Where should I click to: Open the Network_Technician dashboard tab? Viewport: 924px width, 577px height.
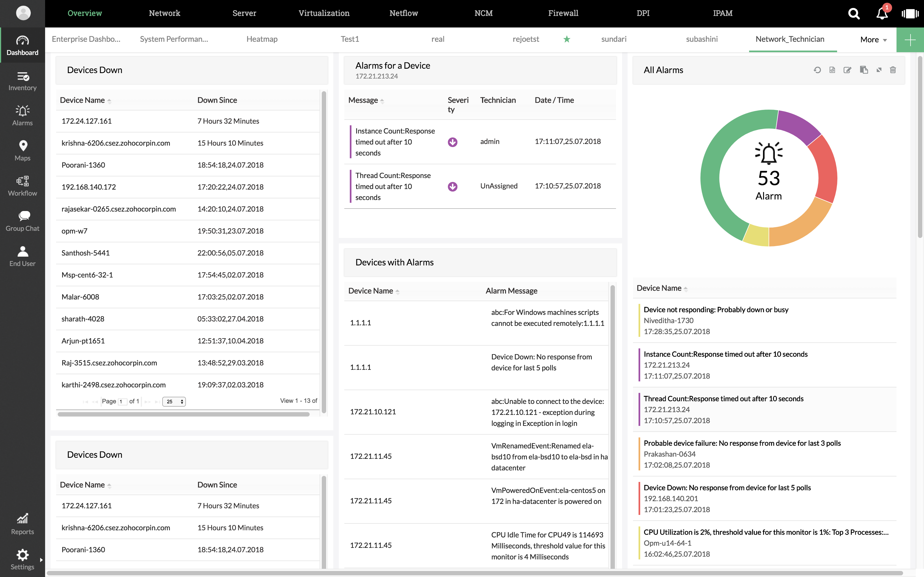click(790, 38)
